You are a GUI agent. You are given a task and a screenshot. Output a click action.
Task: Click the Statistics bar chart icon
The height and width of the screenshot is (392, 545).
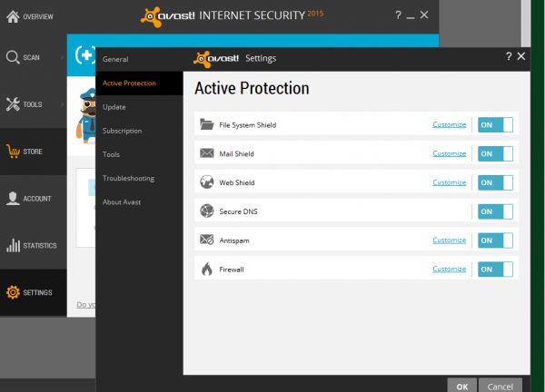coord(13,245)
